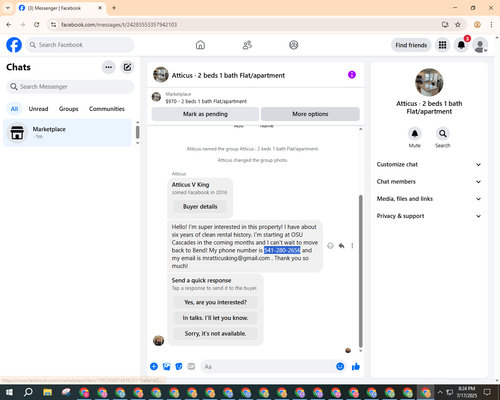Search in conversation magnifier icon
Image resolution: width=500 pixels, height=400 pixels.
click(x=443, y=134)
